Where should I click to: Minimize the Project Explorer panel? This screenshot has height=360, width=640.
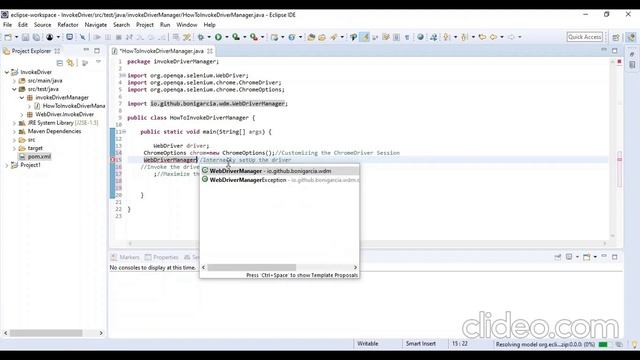86,50
